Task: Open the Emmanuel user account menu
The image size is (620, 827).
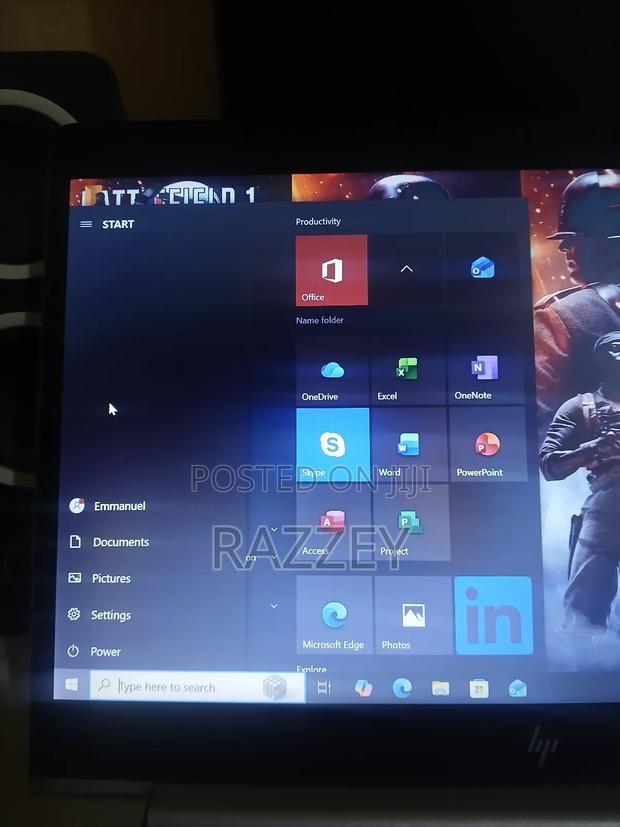Action: coord(107,506)
